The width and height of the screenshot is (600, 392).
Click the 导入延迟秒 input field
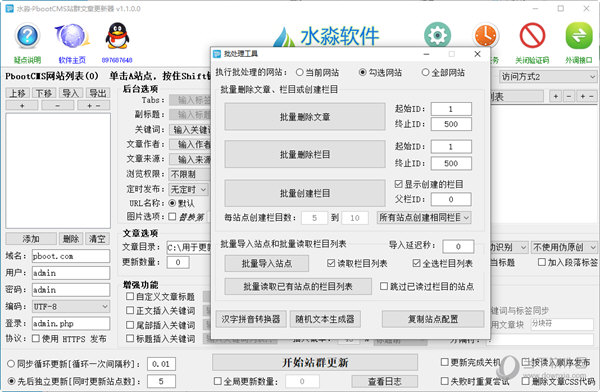click(458, 247)
